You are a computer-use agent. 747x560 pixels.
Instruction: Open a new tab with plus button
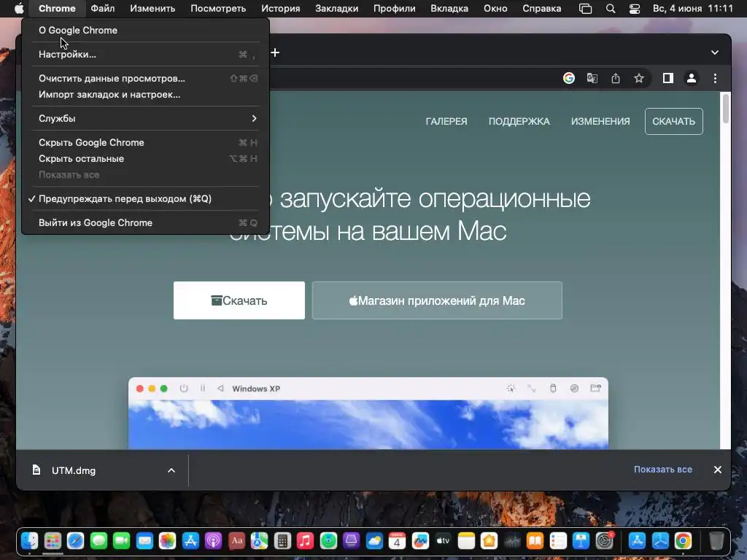[275, 52]
